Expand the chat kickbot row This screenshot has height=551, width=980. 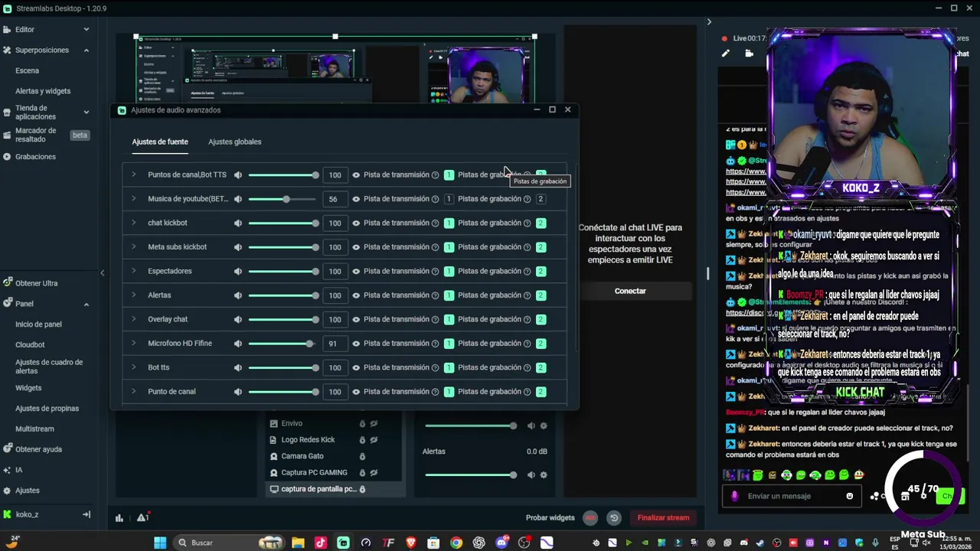click(133, 223)
